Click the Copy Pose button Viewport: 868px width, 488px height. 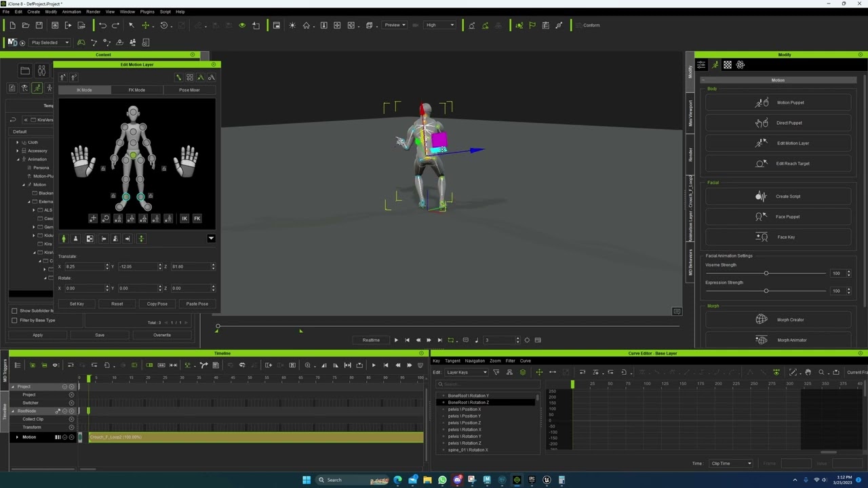157,304
